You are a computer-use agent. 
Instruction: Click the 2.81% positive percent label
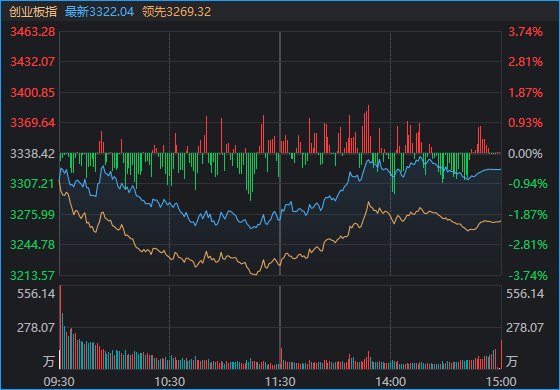525,62
